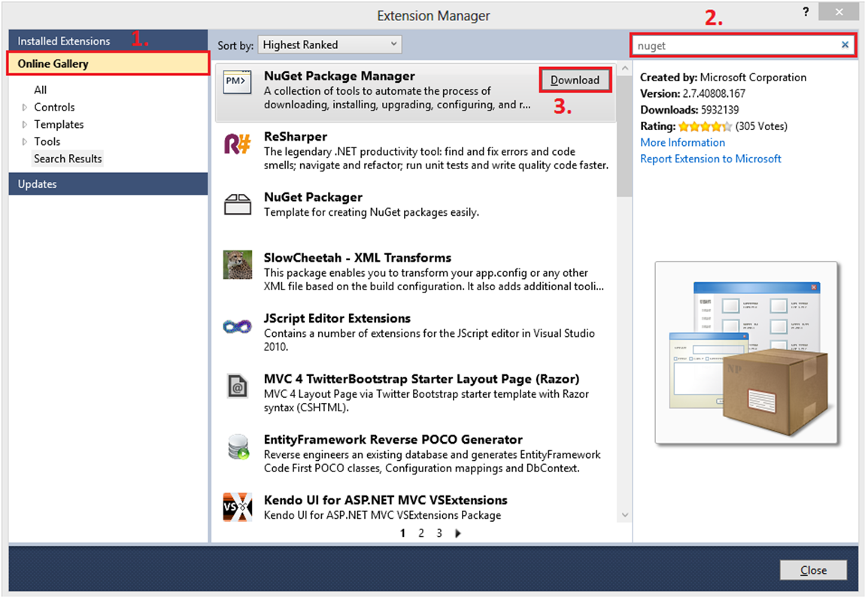Select Search Results in the tree

68,159
